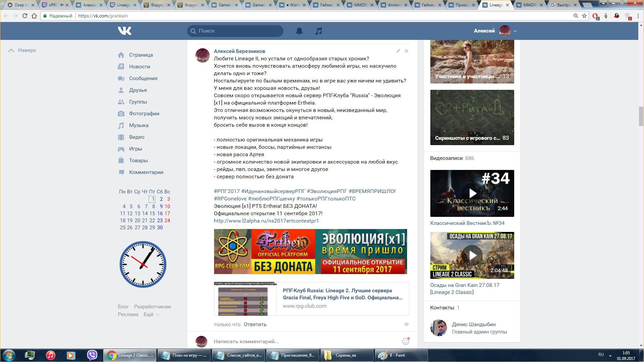Click the Поиск search field
The image size is (644, 362).
pos(235,31)
